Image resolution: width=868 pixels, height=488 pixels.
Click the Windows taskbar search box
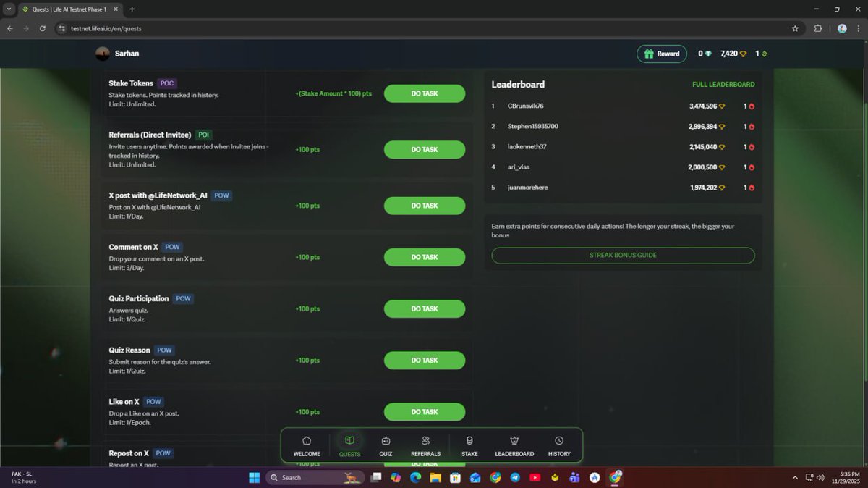315,477
